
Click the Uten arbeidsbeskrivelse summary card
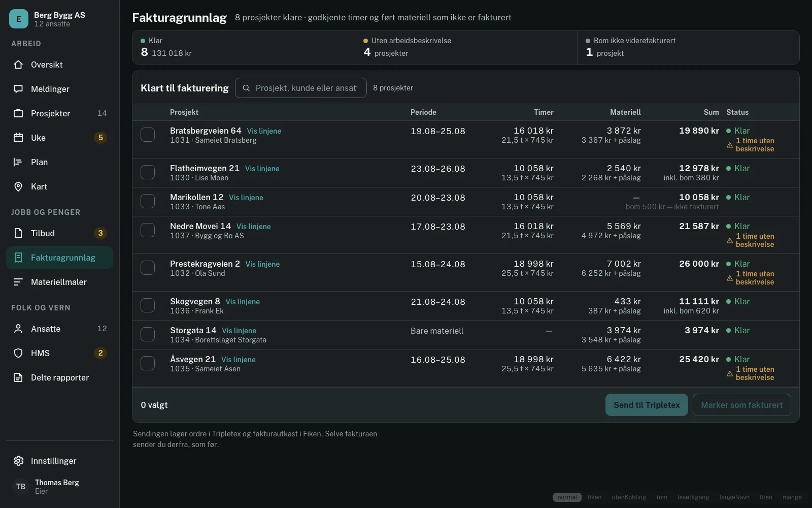(466, 47)
